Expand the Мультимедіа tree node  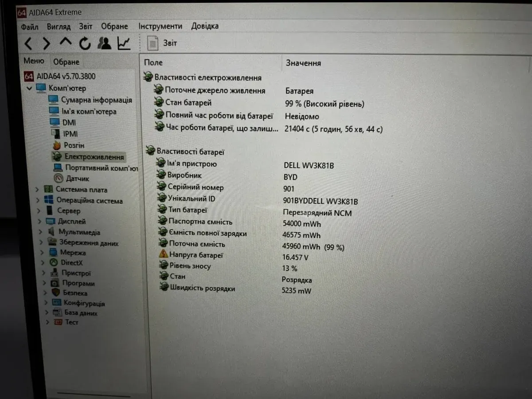point(40,232)
